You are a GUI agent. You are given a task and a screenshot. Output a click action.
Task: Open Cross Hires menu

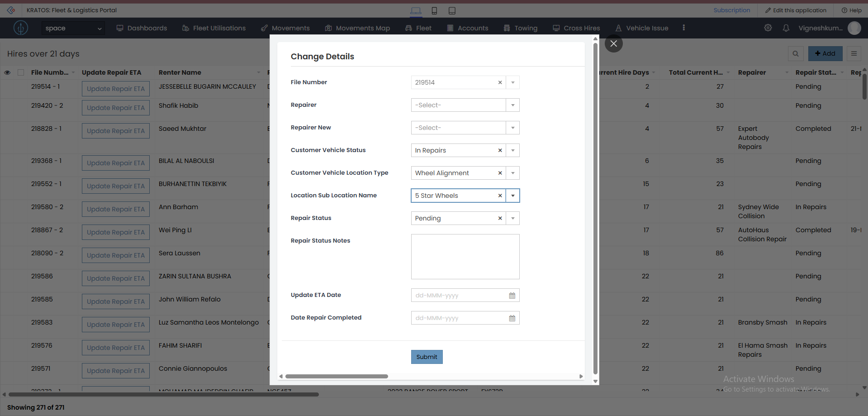point(576,28)
